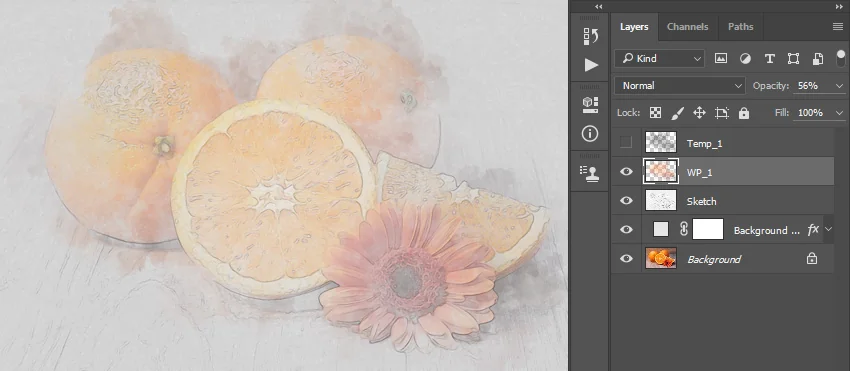Open Layers panel hamburger menu
The width and height of the screenshot is (850, 371).
click(x=838, y=27)
